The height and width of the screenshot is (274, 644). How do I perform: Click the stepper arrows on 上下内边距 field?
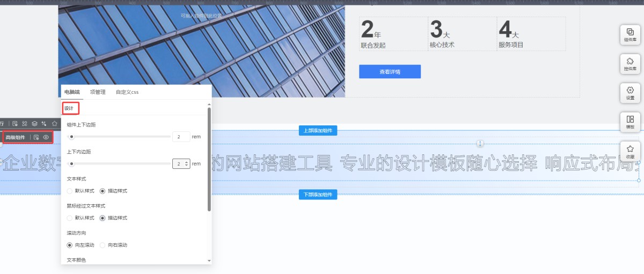pyautogui.click(x=186, y=164)
